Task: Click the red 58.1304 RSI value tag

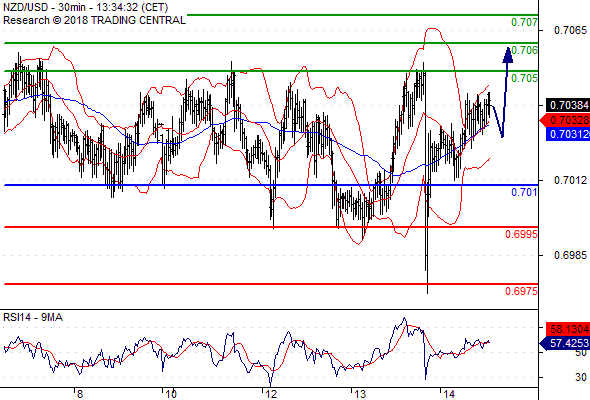Action: [568, 329]
